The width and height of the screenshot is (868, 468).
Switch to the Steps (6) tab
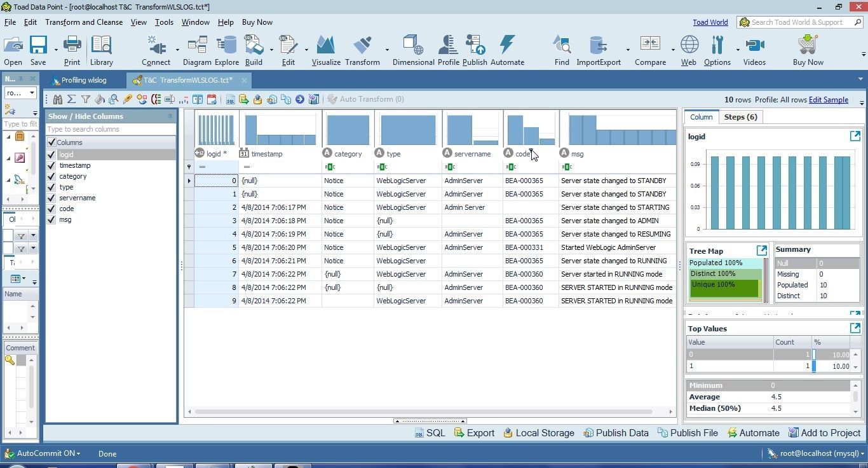740,117
